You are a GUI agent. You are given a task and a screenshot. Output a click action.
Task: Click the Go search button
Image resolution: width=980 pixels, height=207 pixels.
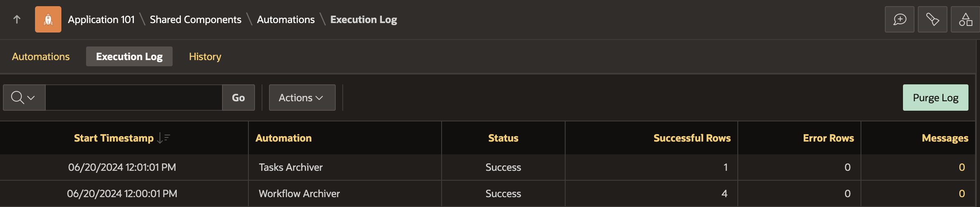[238, 98]
